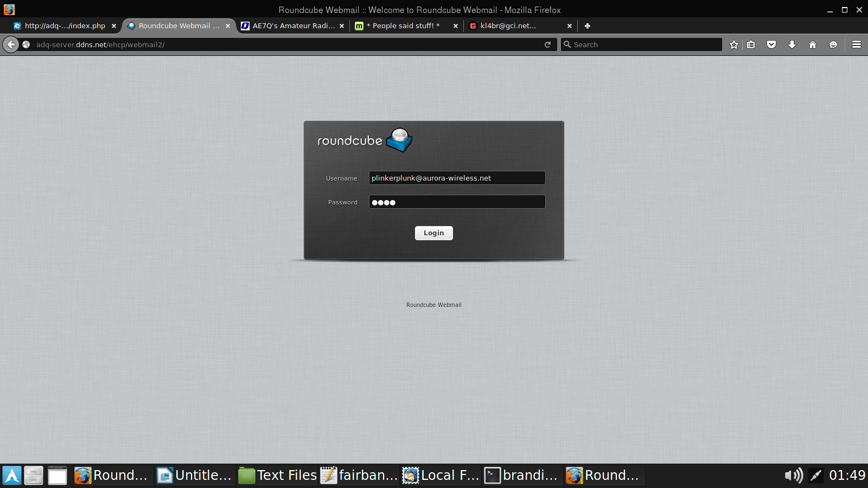The height and width of the screenshot is (488, 868).
Task: Close the AE7Q's Amateur Radio tab
Action: [x=342, y=25]
